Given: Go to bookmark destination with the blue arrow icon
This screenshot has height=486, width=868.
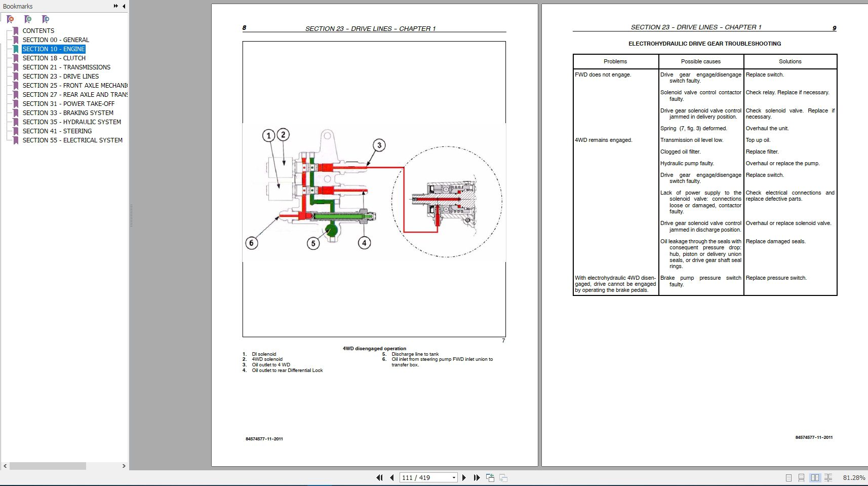Looking at the screenshot, I should point(46,19).
